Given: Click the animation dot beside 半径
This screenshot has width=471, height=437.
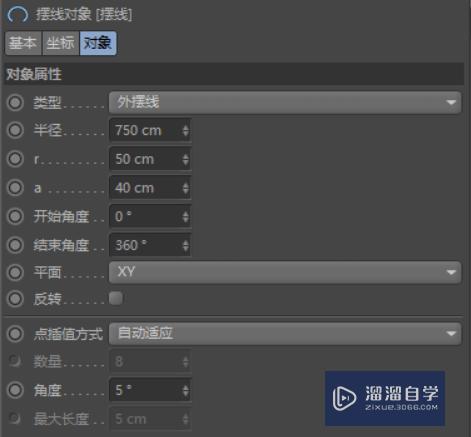Looking at the screenshot, I should [x=15, y=130].
